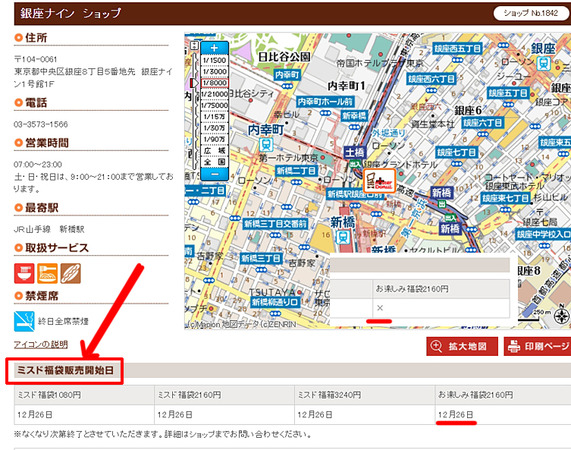571x450 pixels.
Task: Select the 全国 nationwide map scale
Action: click(214, 162)
